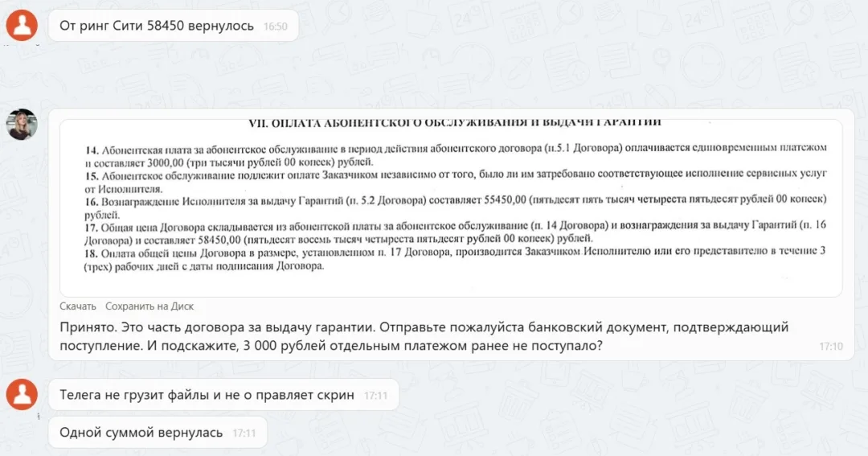Select message "От ринг Сити 58450 вернулось"

[x=174, y=26]
